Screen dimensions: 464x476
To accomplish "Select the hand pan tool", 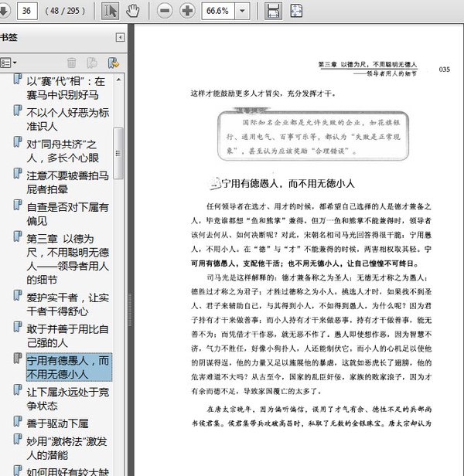I will click(133, 11).
